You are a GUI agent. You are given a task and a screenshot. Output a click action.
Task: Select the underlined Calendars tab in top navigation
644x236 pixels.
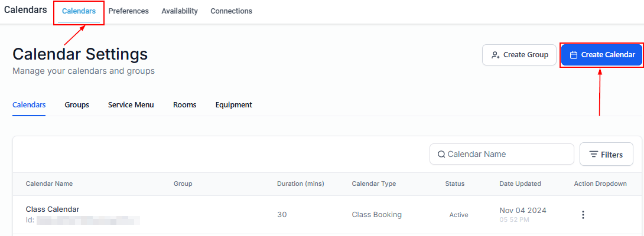79,11
